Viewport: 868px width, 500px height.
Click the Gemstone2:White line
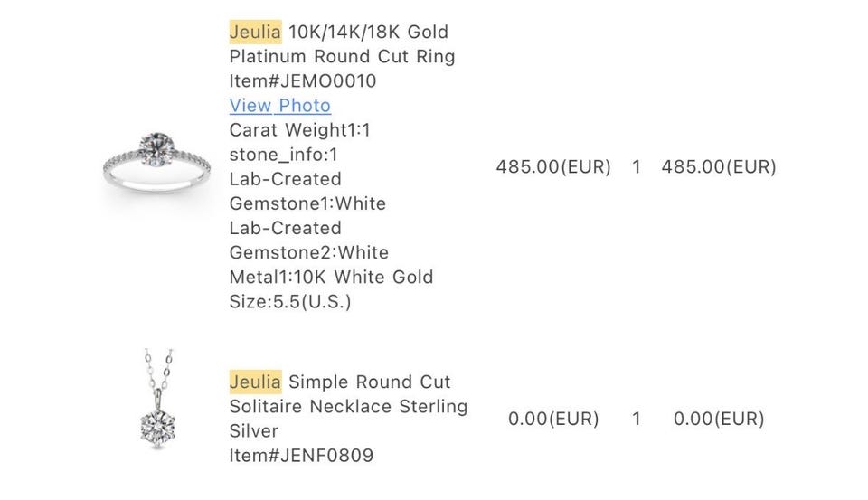309,252
